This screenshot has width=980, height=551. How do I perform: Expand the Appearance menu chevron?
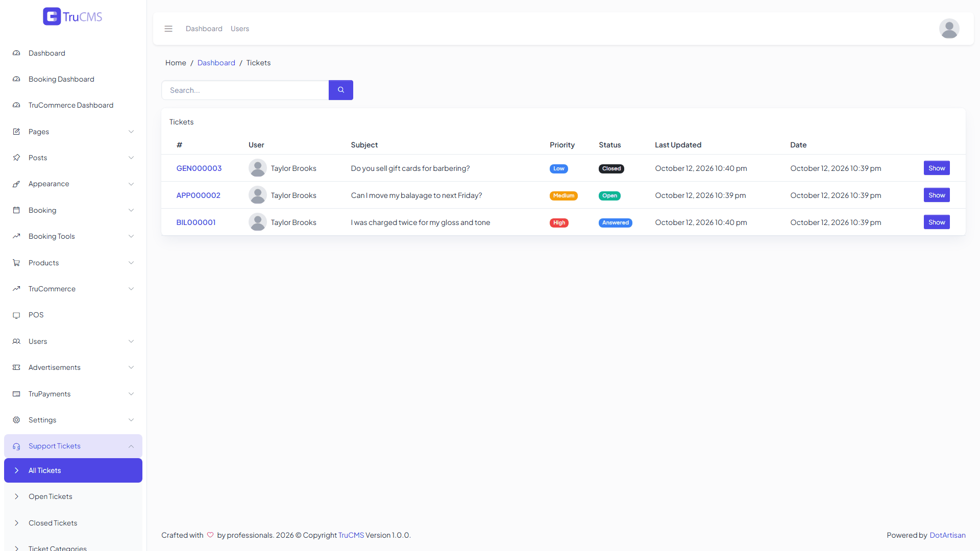coord(131,184)
